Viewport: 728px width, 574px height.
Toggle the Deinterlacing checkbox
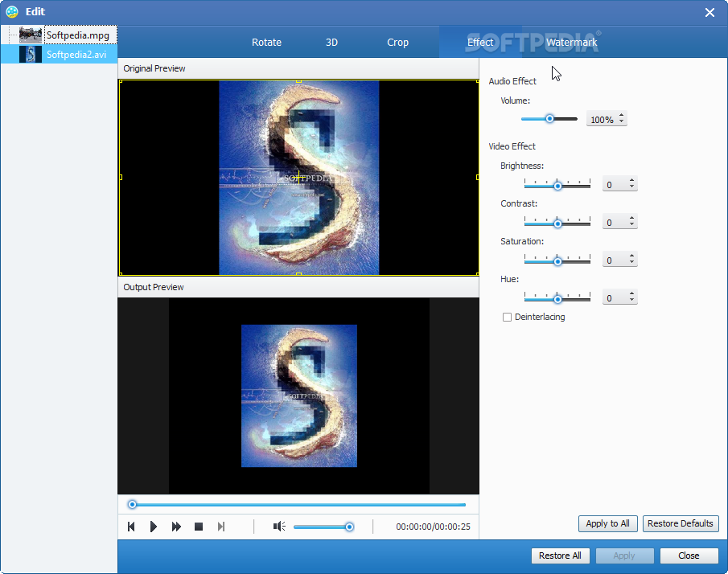click(507, 317)
